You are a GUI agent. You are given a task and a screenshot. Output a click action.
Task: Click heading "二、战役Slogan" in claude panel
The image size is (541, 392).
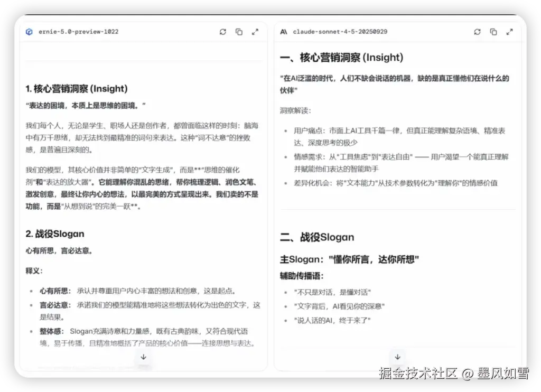[317, 237]
